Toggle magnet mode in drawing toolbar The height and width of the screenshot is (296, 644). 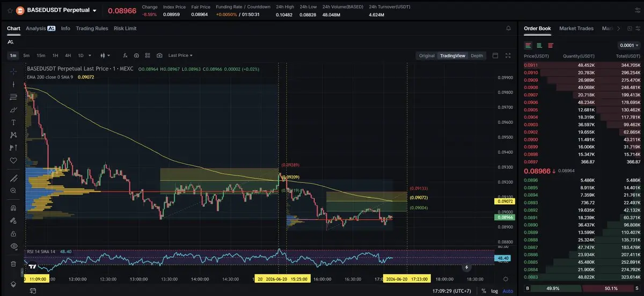(x=13, y=208)
